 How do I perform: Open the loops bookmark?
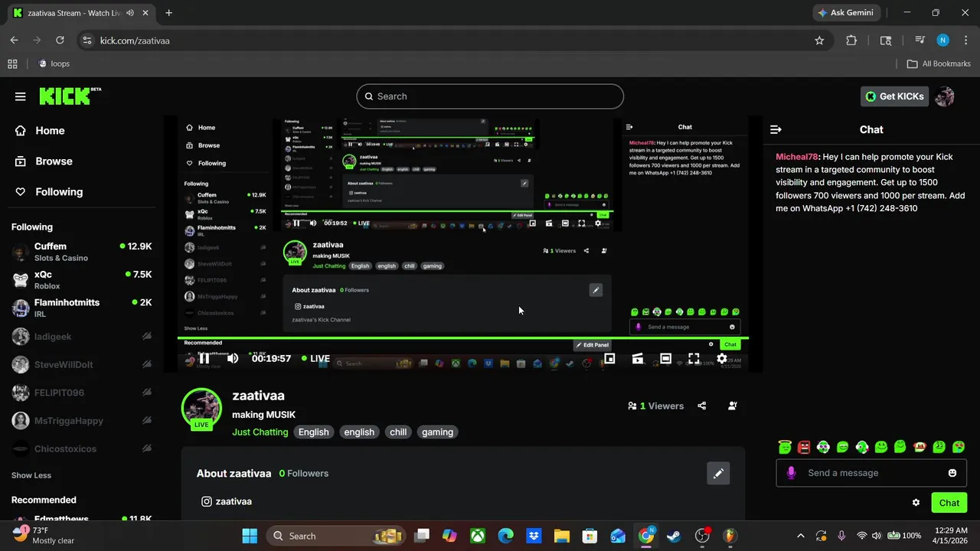(54, 64)
